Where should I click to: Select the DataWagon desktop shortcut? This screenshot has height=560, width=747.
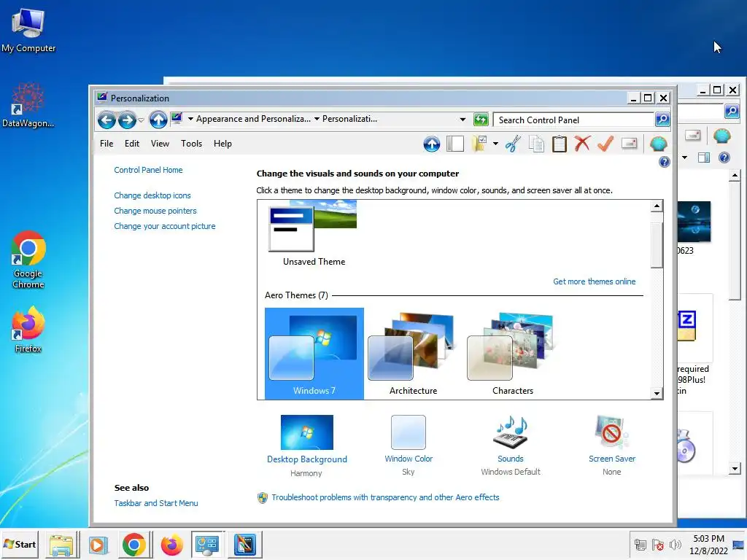[28, 105]
